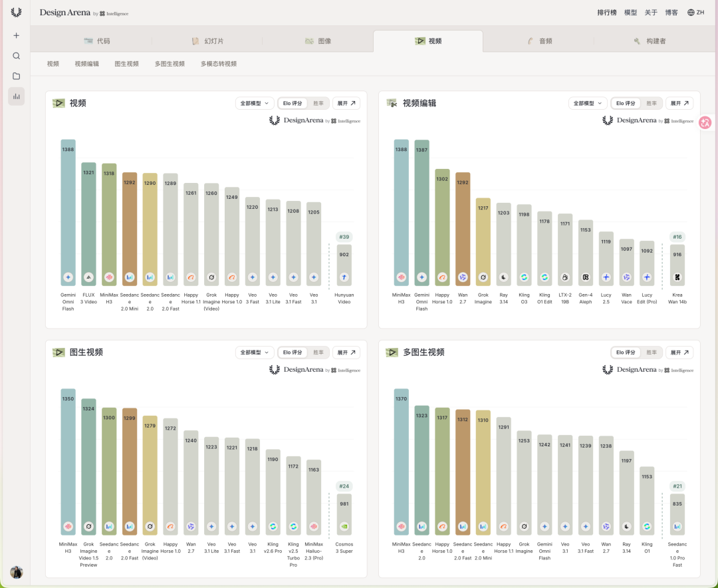The width and height of the screenshot is (718, 588).
Task: Click the FLUX 3 Video bar icon in 视频 chart
Action: [89, 277]
